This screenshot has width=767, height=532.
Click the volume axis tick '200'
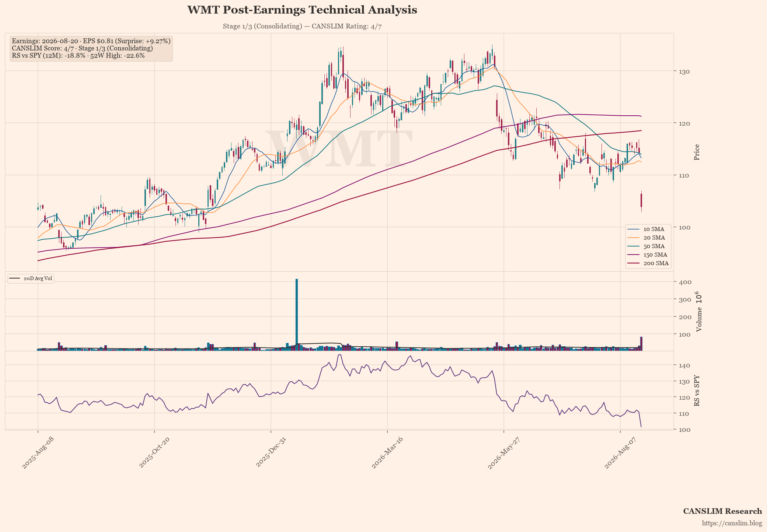pyautogui.click(x=685, y=317)
